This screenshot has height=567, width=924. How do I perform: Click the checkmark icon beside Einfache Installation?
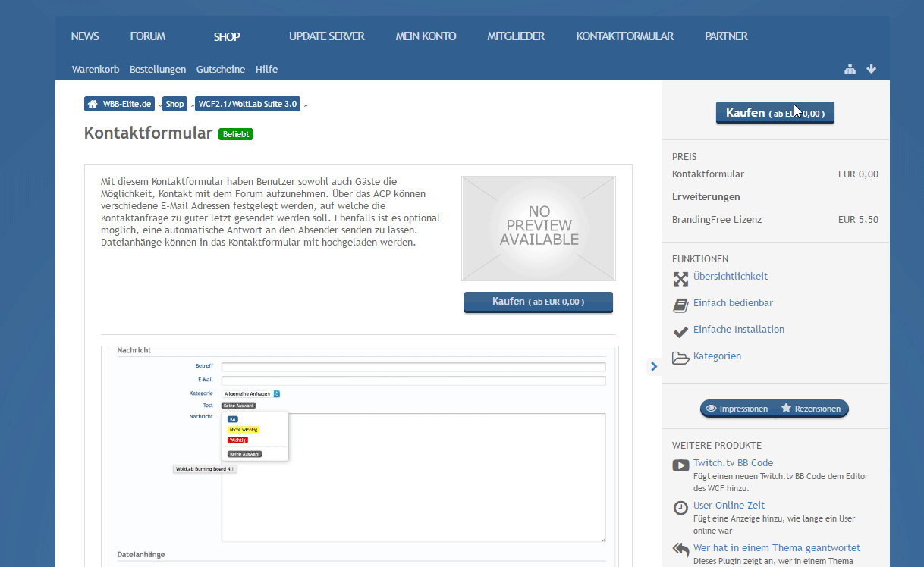680,331
